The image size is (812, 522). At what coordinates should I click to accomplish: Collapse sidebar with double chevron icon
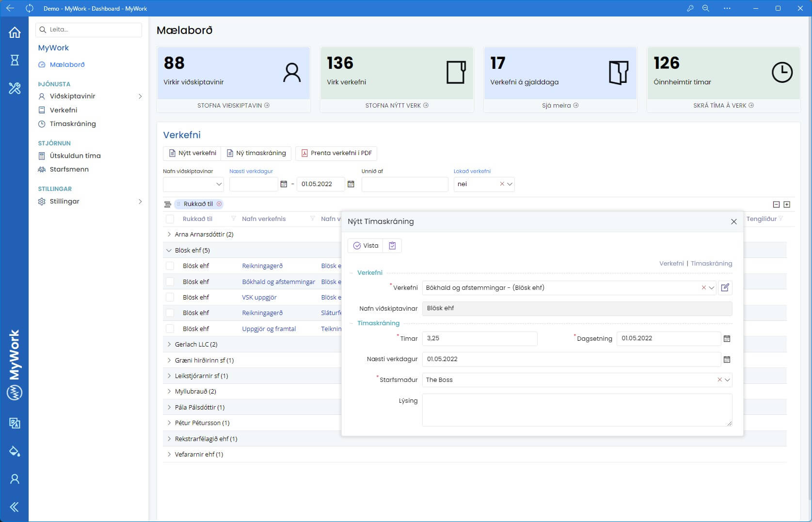tap(15, 507)
